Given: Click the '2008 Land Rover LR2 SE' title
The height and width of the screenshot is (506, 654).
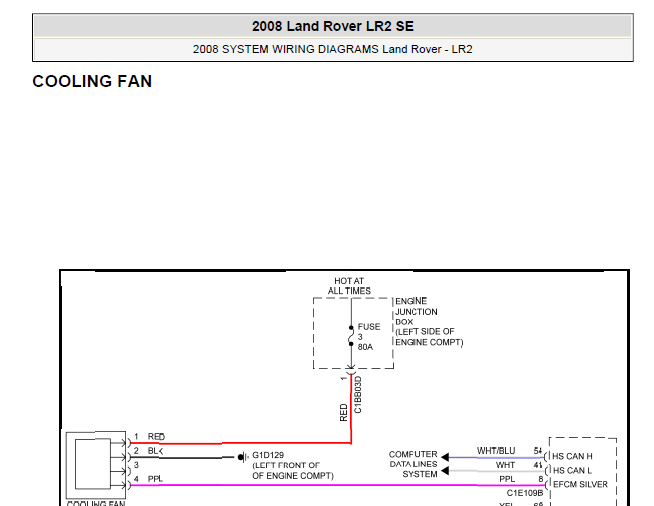Looking at the screenshot, I should pyautogui.click(x=332, y=26).
